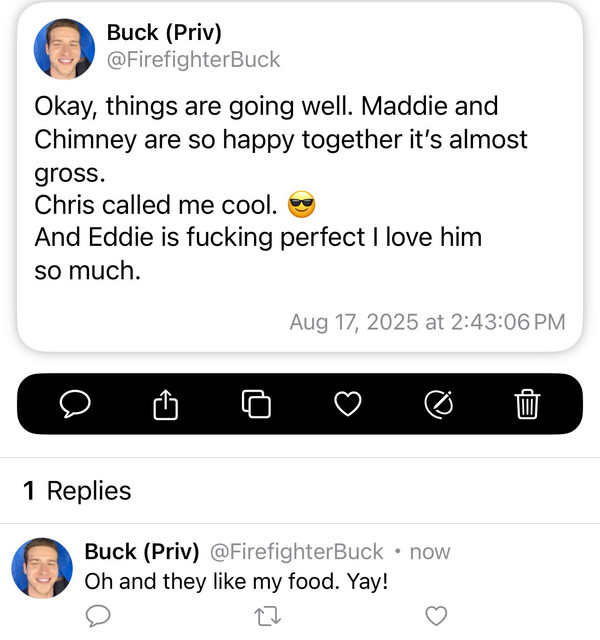Tap the main post text about Eddie

point(258,253)
